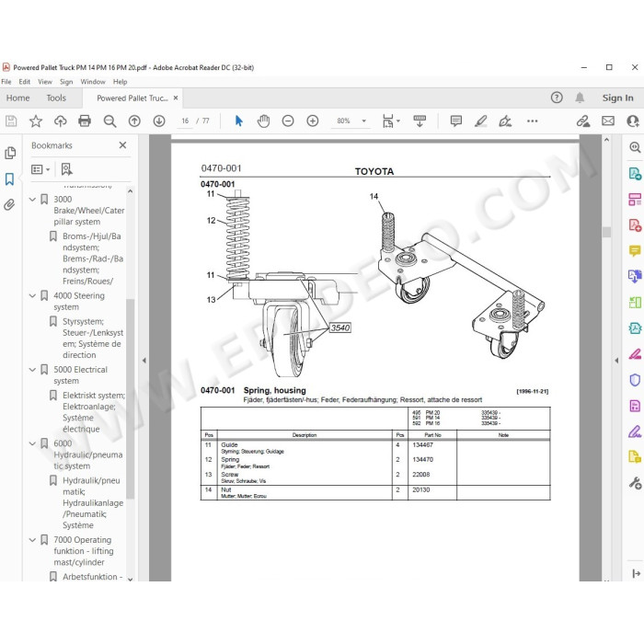The width and height of the screenshot is (644, 644).
Task: Collapse the 4000 Steering system bookmark
Action: coord(32,295)
